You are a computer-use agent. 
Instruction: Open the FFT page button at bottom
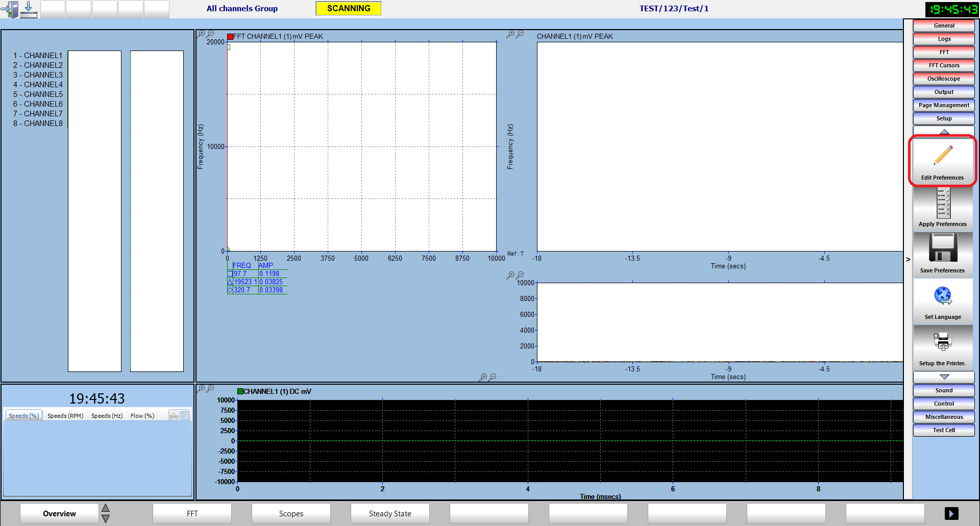pyautogui.click(x=192, y=514)
